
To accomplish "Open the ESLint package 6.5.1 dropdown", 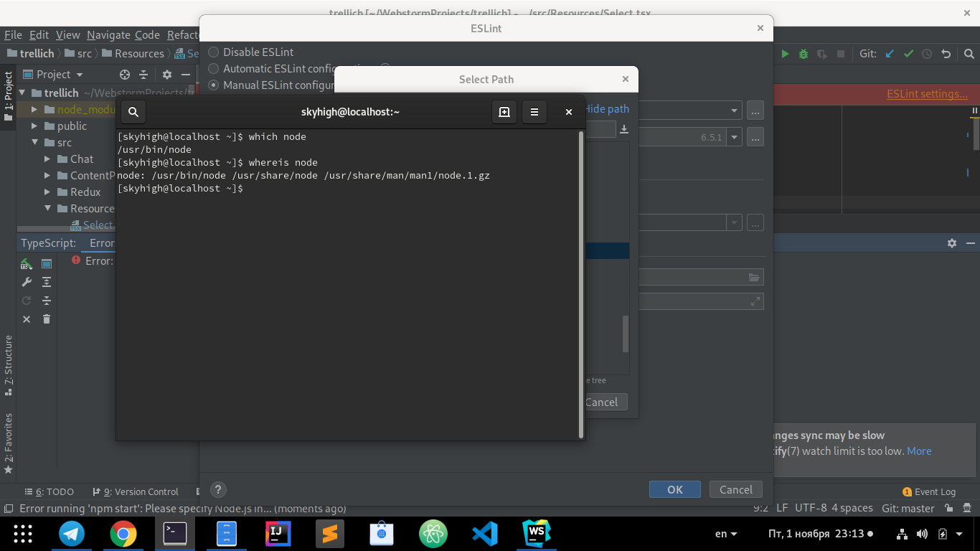I will [734, 136].
